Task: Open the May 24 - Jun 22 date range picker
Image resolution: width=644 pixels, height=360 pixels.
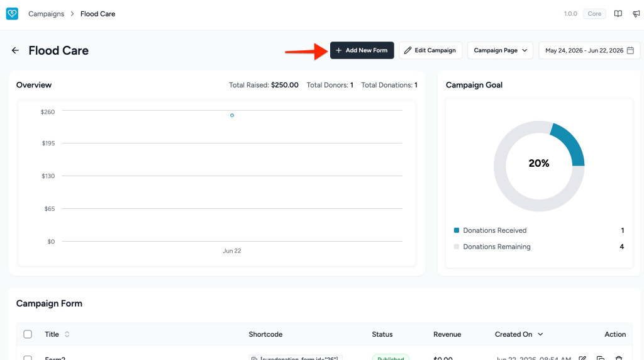Action: coord(589,50)
